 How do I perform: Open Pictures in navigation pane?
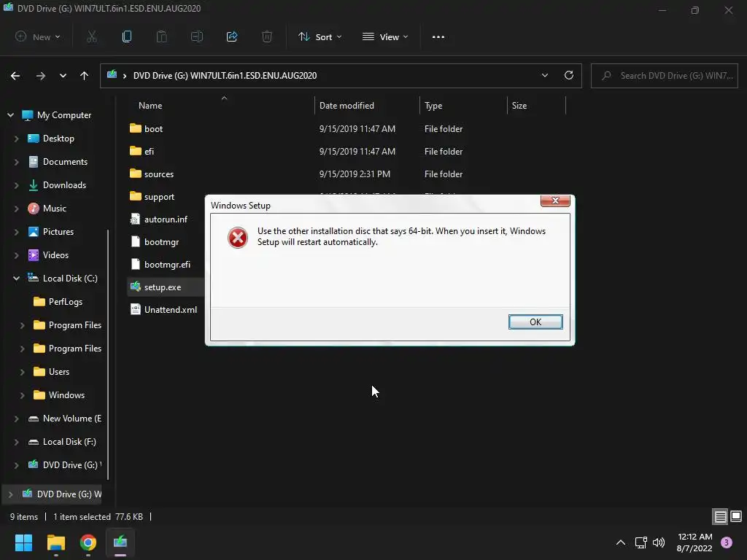(58, 232)
